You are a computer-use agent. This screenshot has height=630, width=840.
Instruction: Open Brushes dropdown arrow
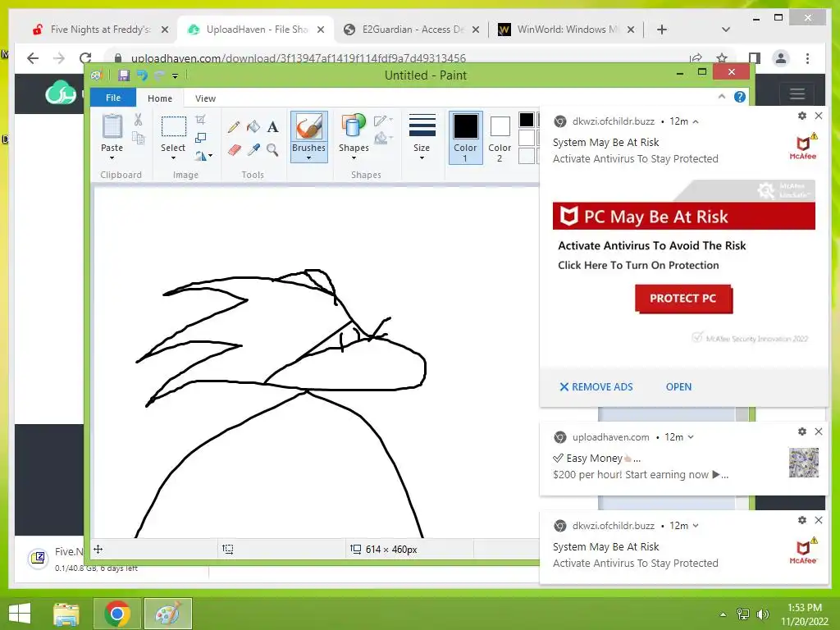308,158
